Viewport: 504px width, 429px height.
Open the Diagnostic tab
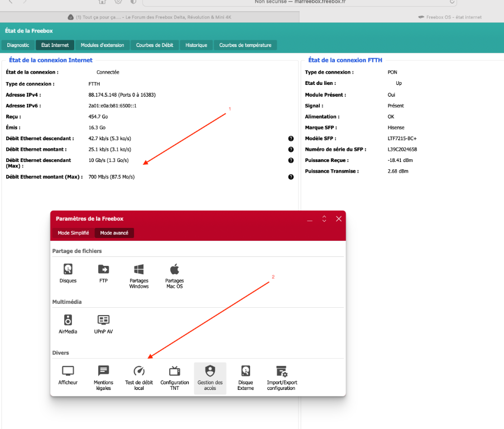pyautogui.click(x=18, y=45)
